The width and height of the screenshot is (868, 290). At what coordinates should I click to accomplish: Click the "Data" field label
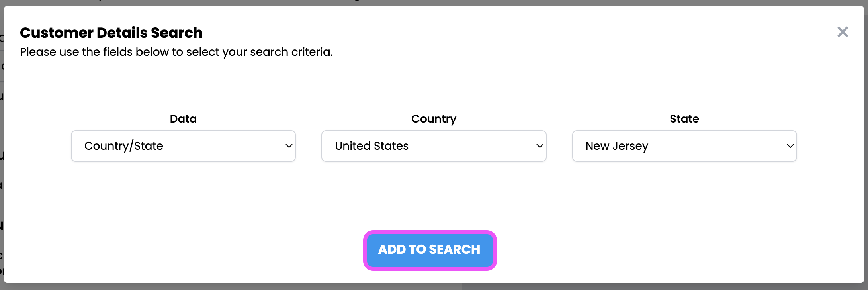coord(183,119)
